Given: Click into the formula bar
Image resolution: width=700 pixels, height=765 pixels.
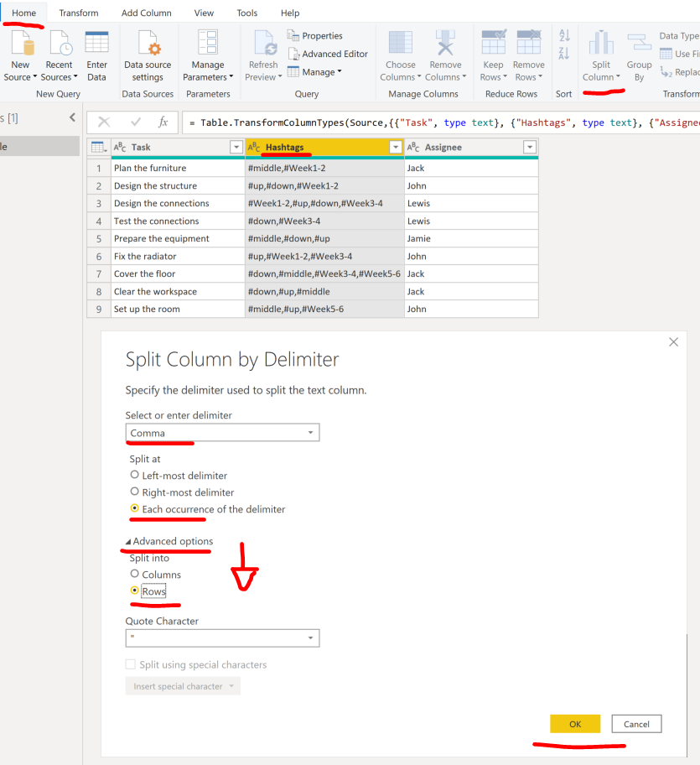Looking at the screenshot, I should [441, 122].
